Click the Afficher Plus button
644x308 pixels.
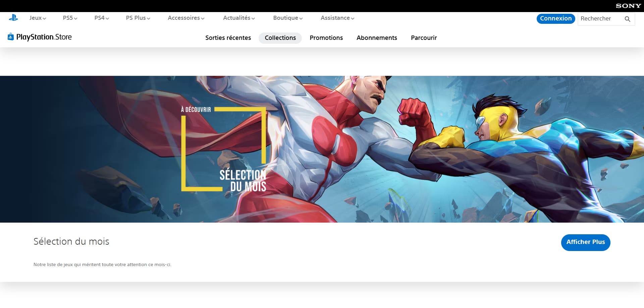click(586, 242)
